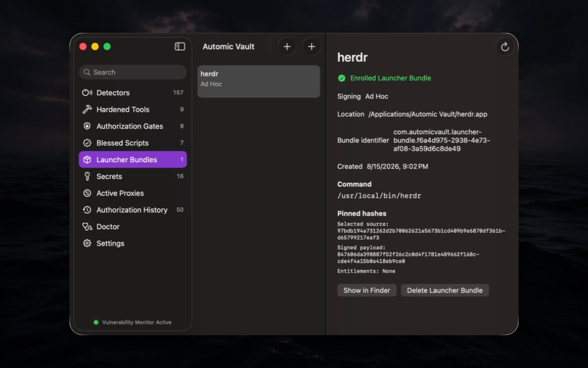Show Active Proxies

pos(133,193)
